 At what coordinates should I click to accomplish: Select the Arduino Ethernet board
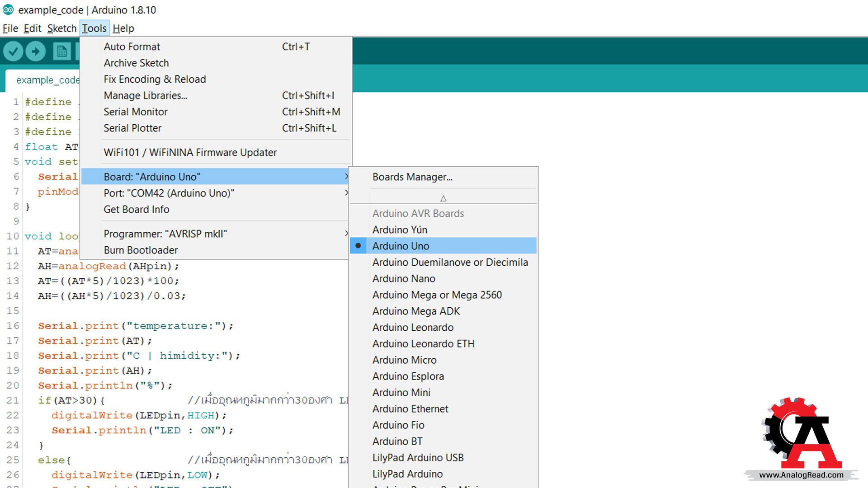pyautogui.click(x=443, y=408)
